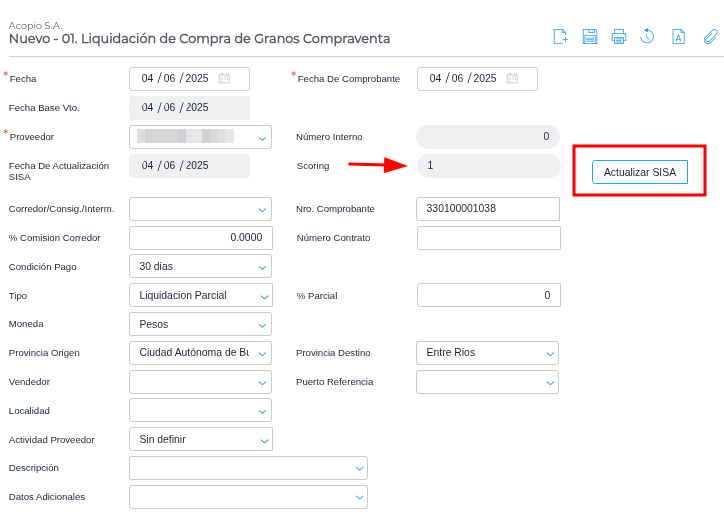Open the Datos Adicionales dropdown
The image size is (724, 513).
point(358,497)
